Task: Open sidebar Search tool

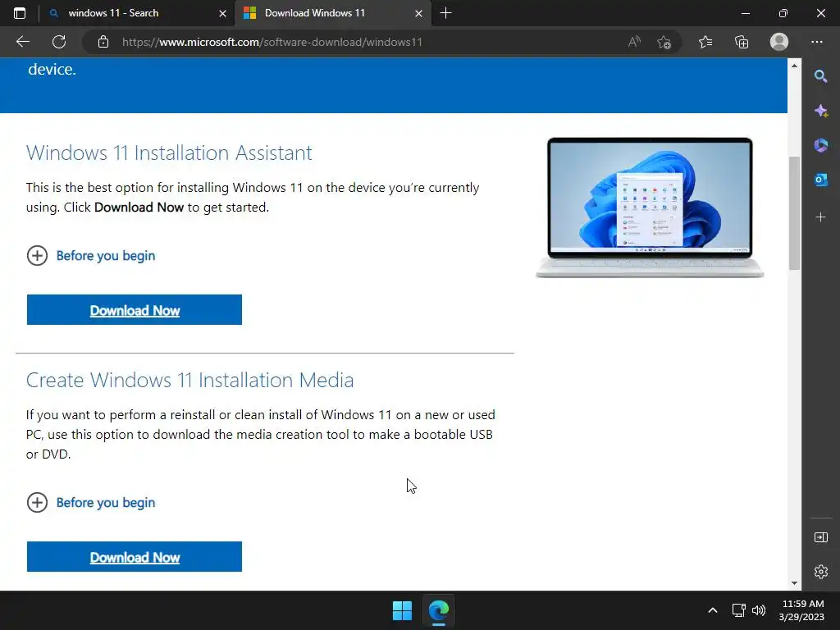Action: (x=820, y=76)
